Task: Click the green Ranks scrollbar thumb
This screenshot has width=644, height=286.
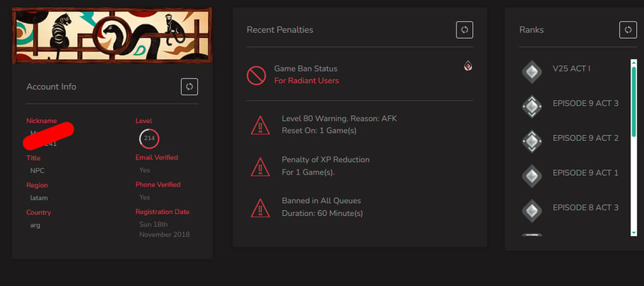Action: point(634,102)
